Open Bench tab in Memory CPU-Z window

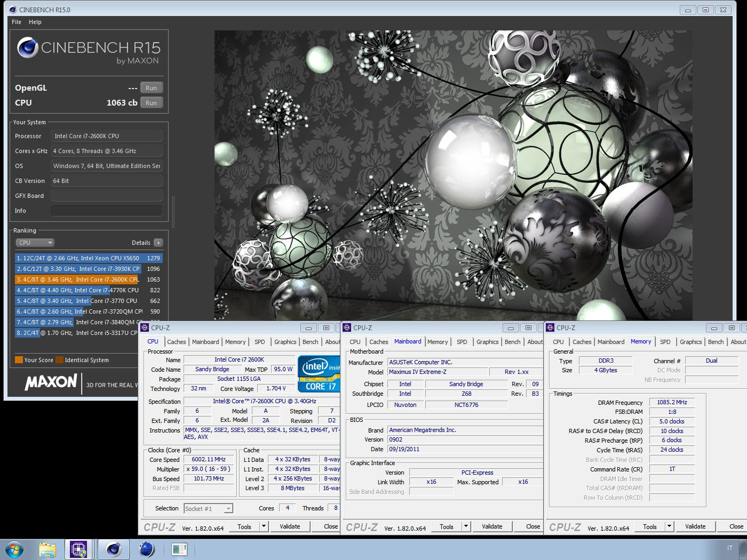tap(716, 342)
